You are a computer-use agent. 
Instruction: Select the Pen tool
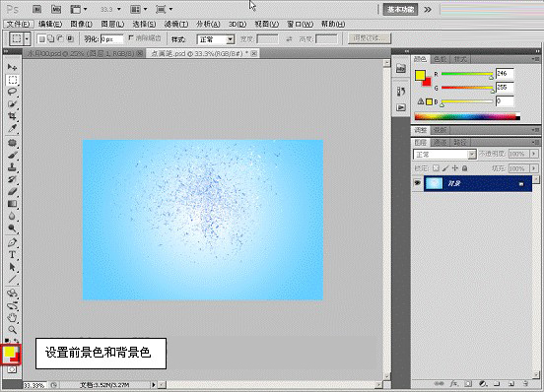[12, 242]
